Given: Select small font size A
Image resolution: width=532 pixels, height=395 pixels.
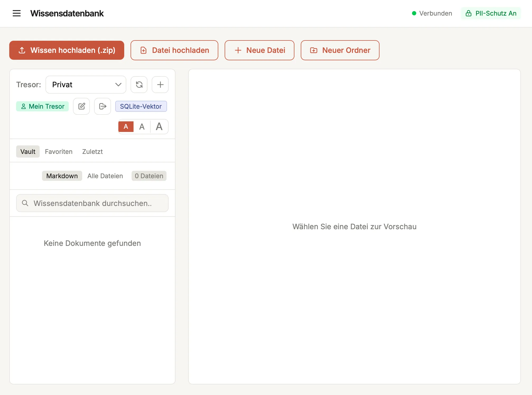Looking at the screenshot, I should click(x=126, y=127).
